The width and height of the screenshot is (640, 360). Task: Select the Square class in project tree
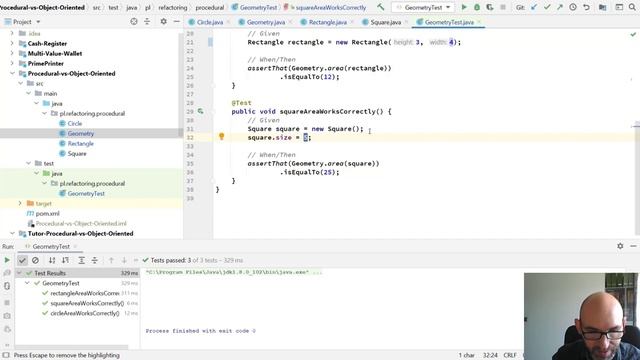[77, 153]
